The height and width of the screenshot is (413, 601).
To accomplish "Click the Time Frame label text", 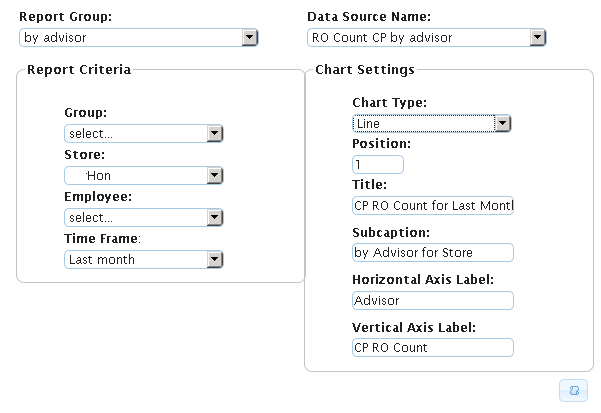I will click(x=103, y=238).
